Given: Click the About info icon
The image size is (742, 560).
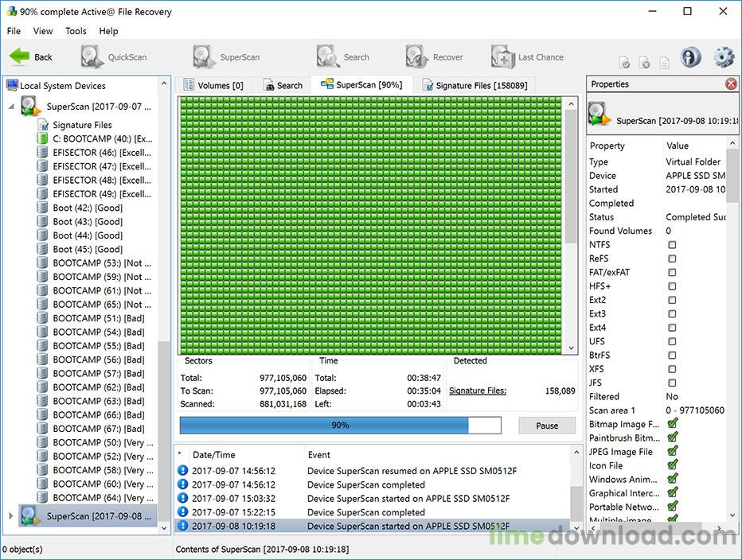Looking at the screenshot, I should click(691, 56).
